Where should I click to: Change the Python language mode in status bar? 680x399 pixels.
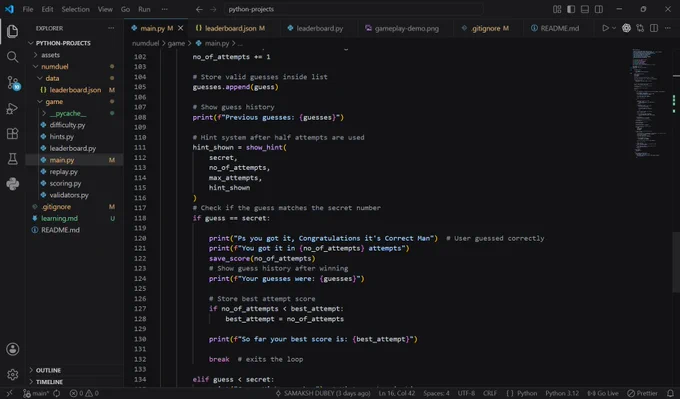point(522,393)
